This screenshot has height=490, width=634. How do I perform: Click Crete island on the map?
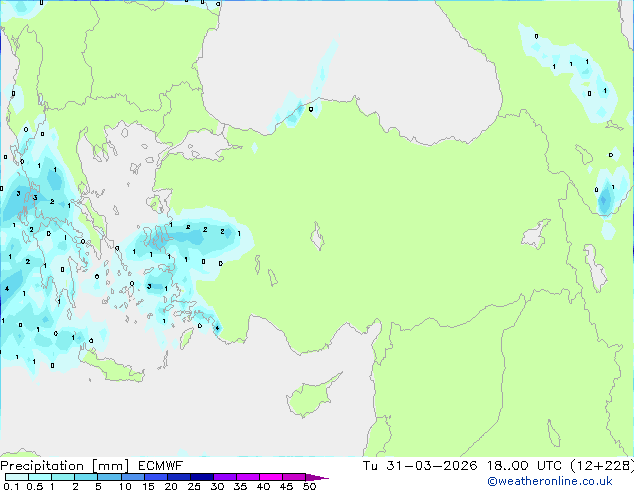[x=111, y=367]
